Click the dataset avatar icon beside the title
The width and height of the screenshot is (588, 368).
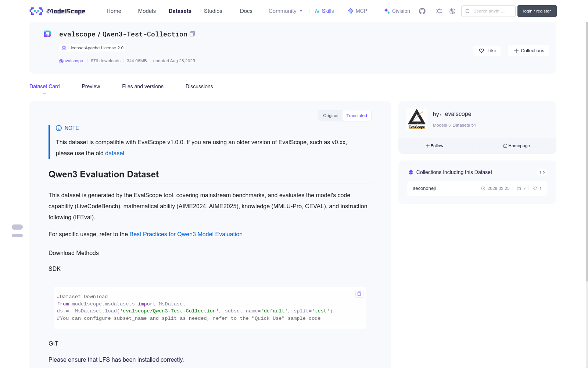pos(47,34)
